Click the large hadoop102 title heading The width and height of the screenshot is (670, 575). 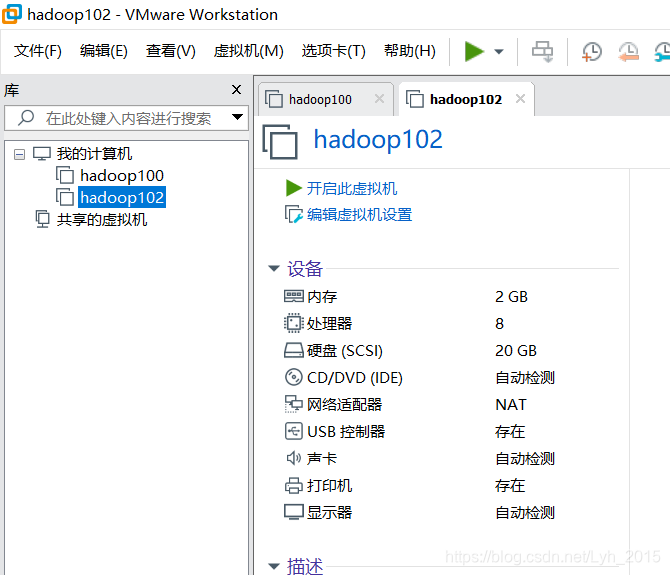coord(378,139)
